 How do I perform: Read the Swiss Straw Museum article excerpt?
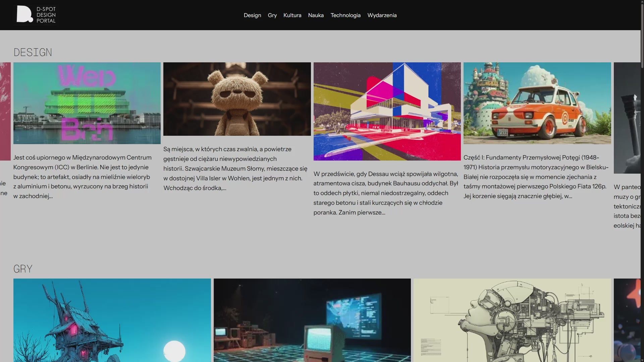coord(235,168)
